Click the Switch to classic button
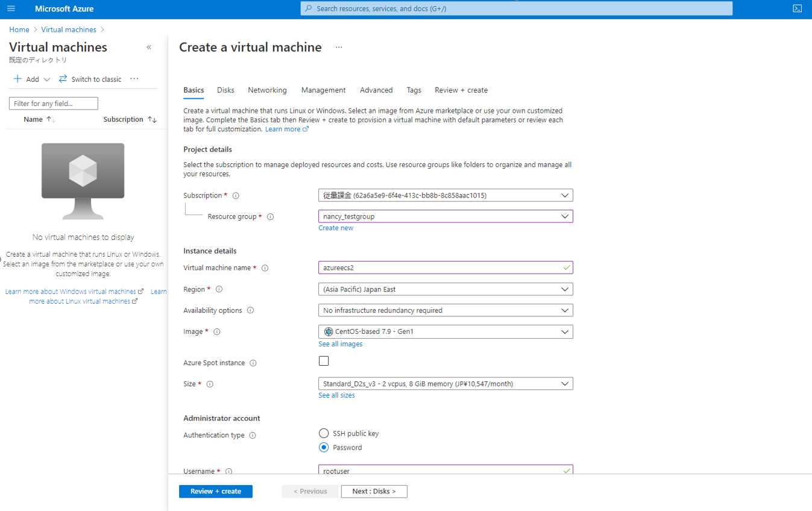 (90, 79)
